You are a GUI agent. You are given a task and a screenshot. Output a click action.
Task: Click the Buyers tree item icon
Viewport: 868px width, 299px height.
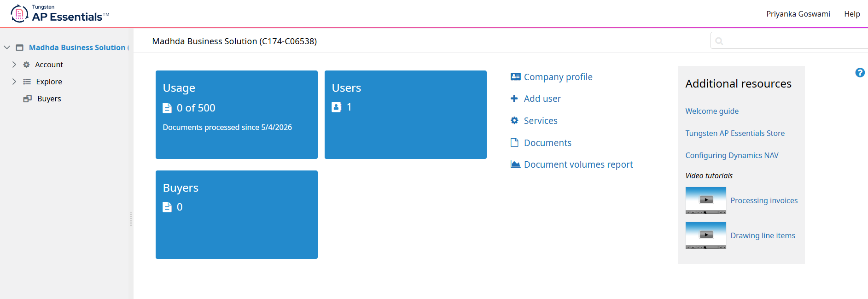pyautogui.click(x=28, y=99)
